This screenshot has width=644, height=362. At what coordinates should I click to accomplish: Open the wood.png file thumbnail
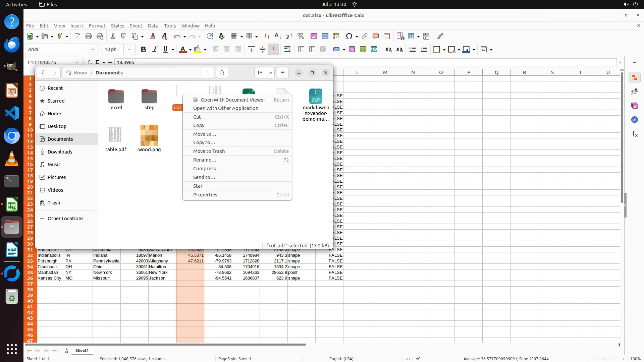[x=149, y=135]
